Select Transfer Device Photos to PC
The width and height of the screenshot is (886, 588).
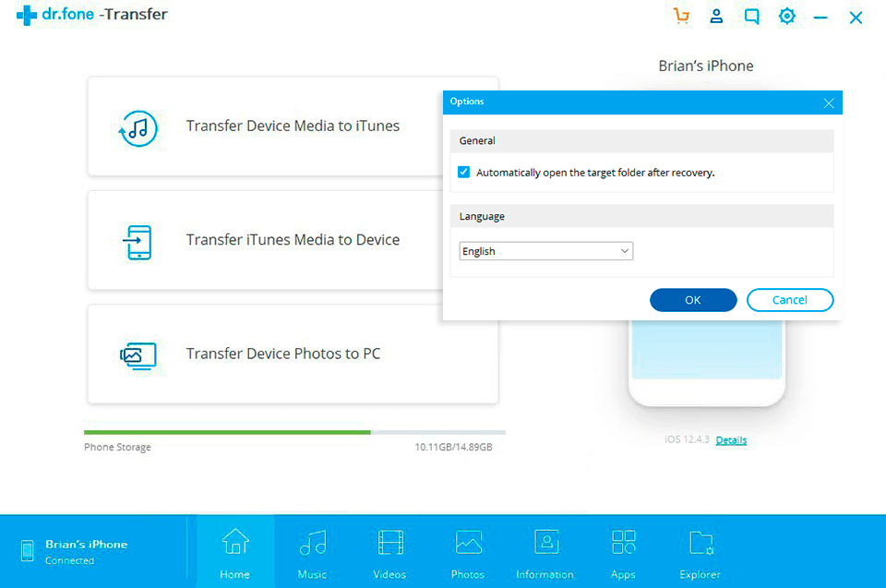[293, 354]
